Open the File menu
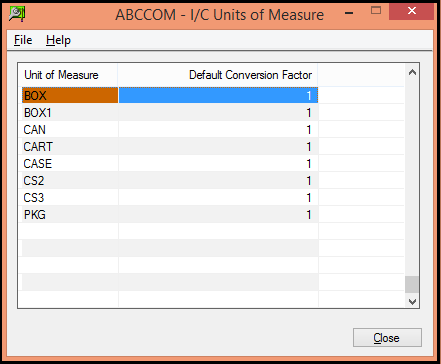Image resolution: width=441 pixels, height=364 pixels. click(23, 40)
